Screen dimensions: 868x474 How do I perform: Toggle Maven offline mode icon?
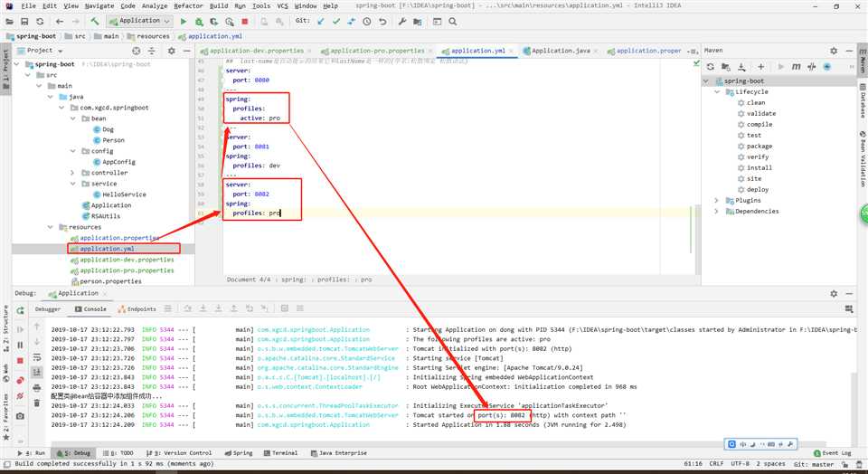[x=812, y=66]
